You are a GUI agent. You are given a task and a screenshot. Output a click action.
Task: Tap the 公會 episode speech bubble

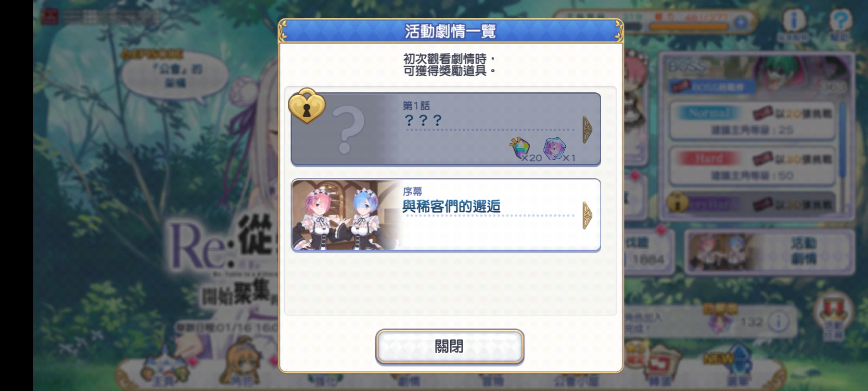(175, 77)
